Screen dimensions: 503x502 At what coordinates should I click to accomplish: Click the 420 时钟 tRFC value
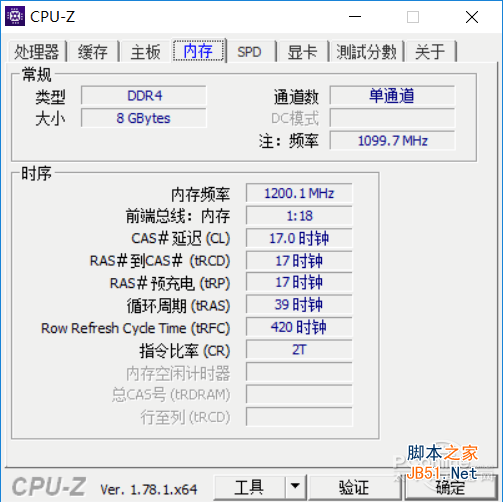[299, 327]
